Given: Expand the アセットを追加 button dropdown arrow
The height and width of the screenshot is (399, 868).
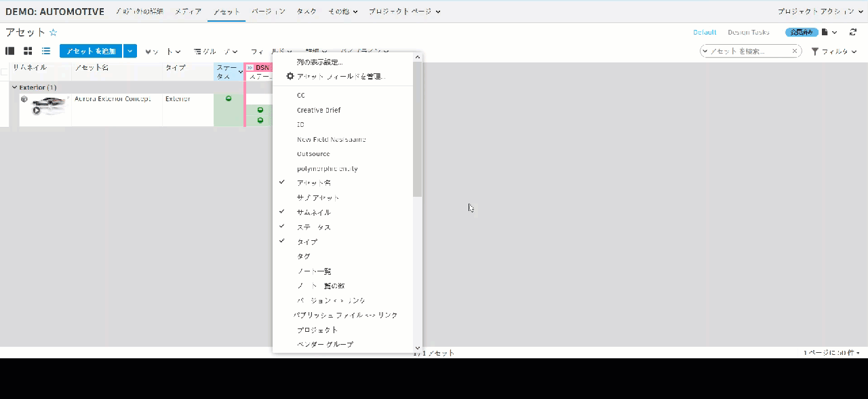Looking at the screenshot, I should click(x=129, y=51).
